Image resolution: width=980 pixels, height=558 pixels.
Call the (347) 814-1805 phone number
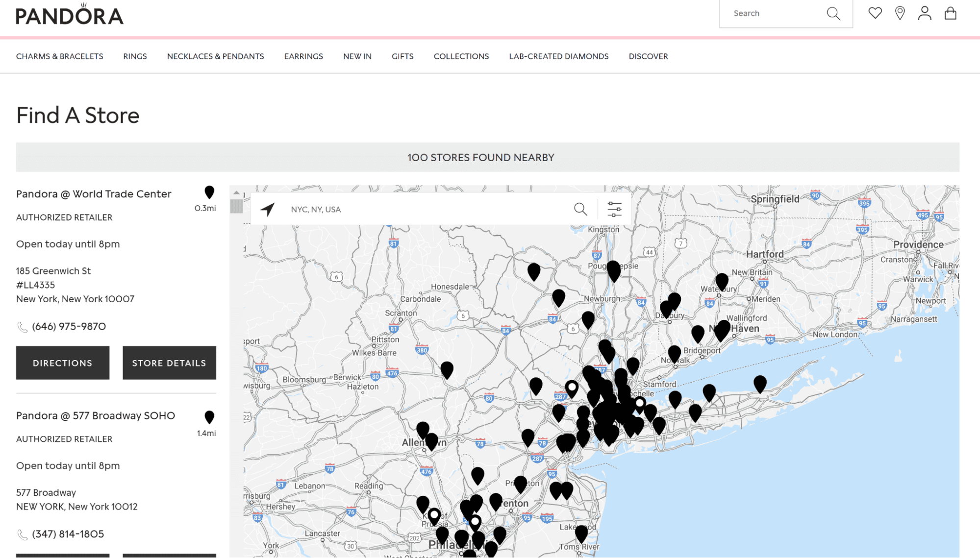click(x=68, y=534)
